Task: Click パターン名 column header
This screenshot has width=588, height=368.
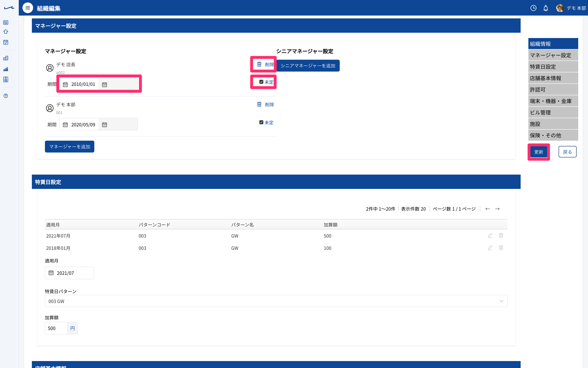Action: coord(242,225)
